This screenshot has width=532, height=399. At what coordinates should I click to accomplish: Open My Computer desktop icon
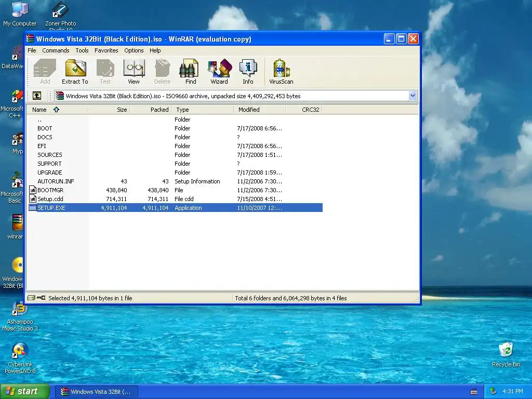point(20,14)
